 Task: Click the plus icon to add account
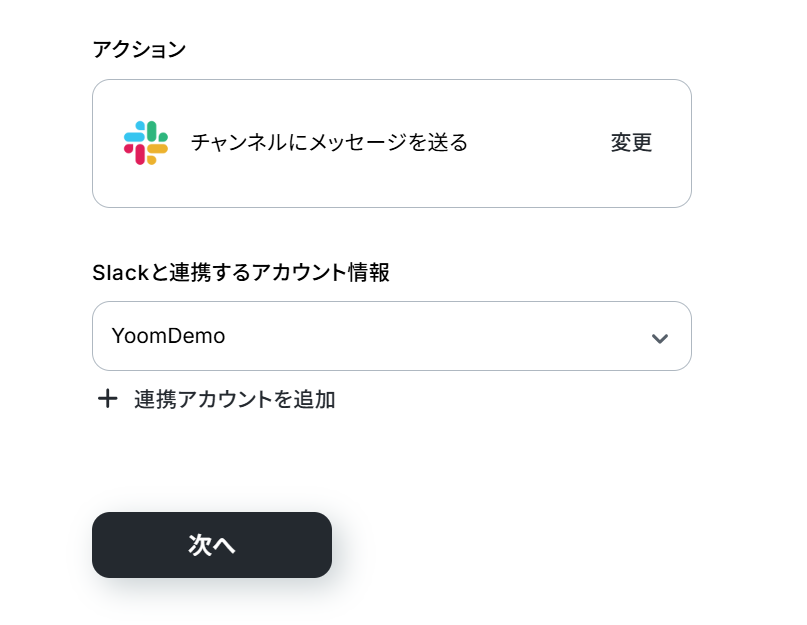[x=108, y=399]
